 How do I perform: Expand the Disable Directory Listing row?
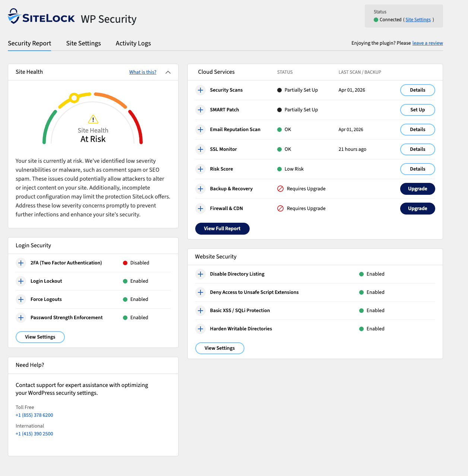point(200,274)
